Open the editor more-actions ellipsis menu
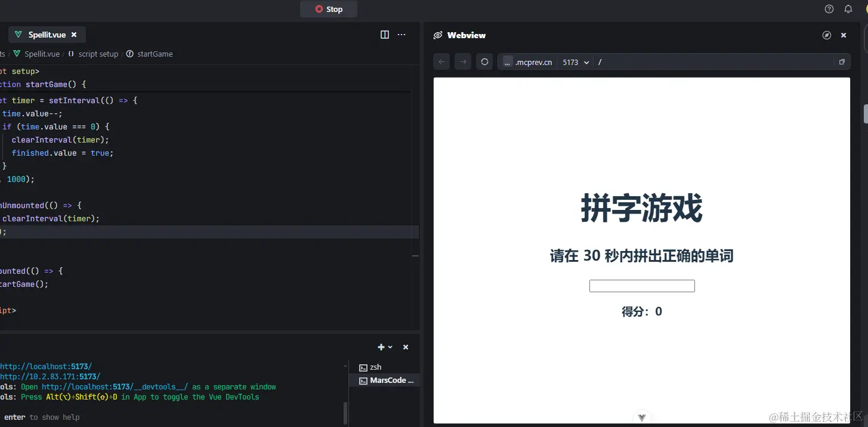The height and width of the screenshot is (427, 868). [x=401, y=35]
